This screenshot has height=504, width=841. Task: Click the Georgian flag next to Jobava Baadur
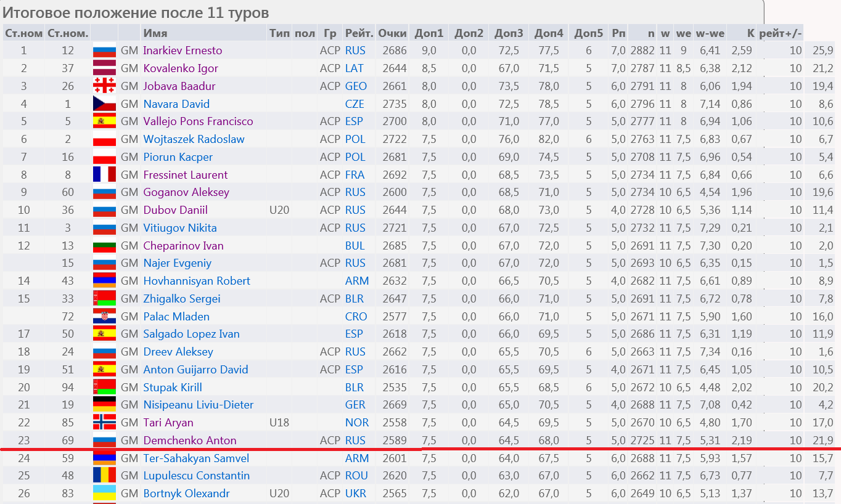tap(104, 86)
